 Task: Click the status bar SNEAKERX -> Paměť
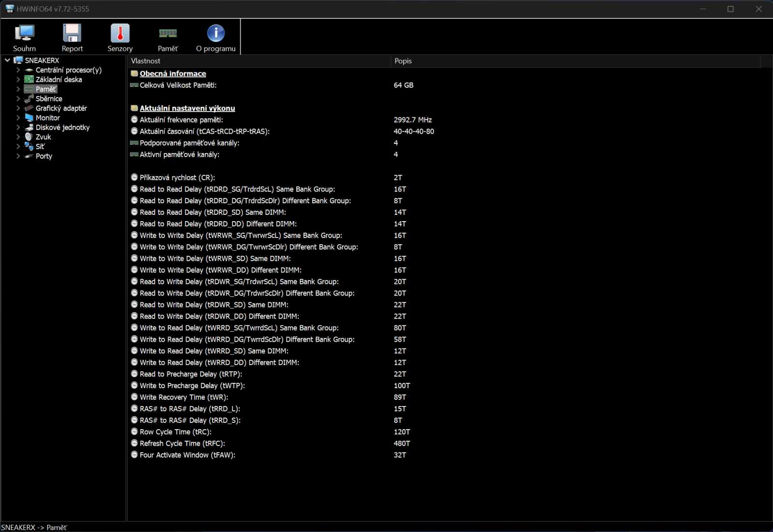pos(34,527)
